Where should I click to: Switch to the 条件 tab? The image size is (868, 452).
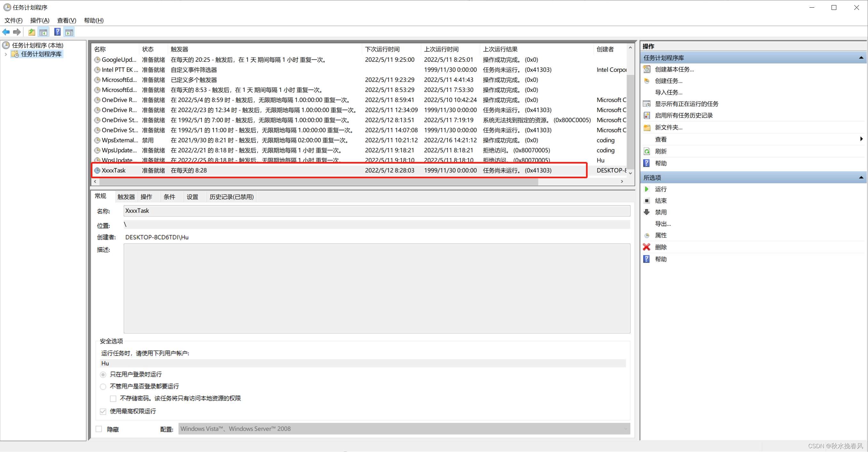[x=169, y=197]
